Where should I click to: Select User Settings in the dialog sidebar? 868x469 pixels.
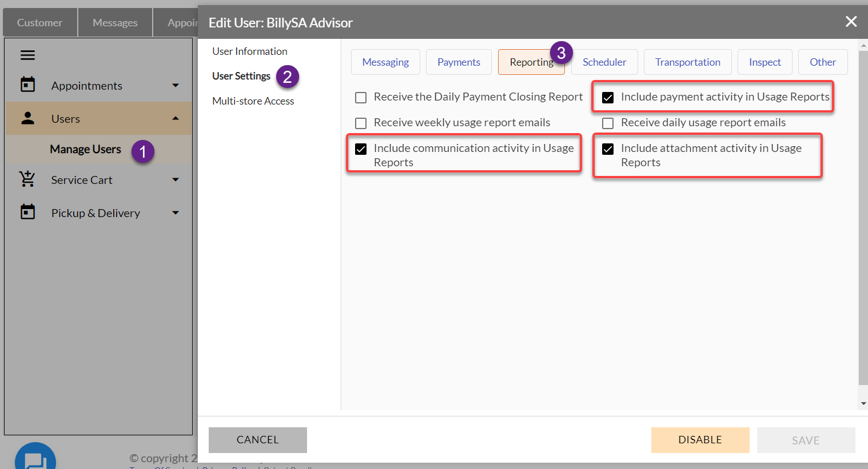(x=241, y=76)
